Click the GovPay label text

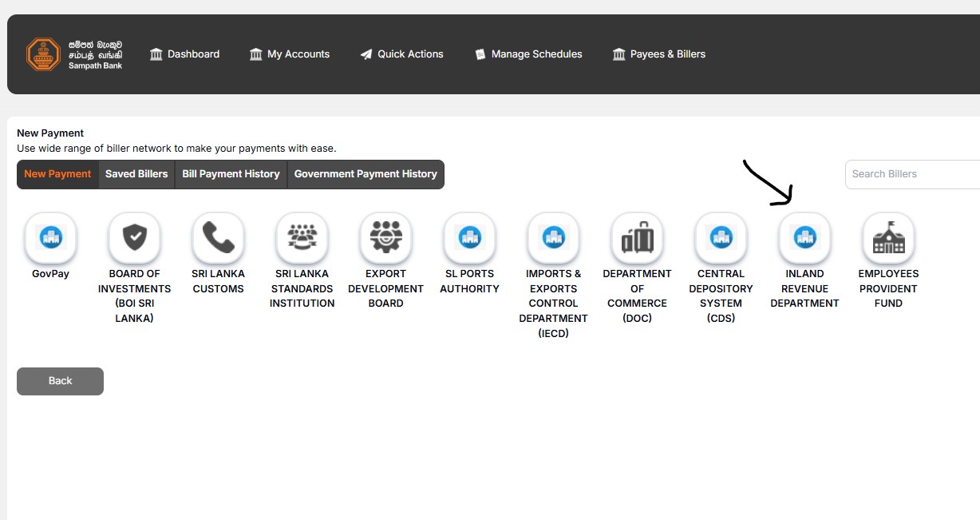tap(51, 274)
